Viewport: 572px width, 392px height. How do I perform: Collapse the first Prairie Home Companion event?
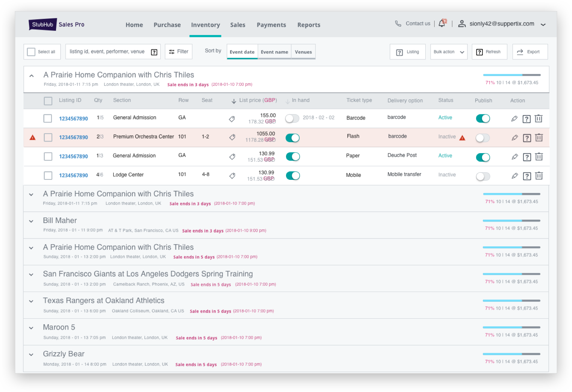click(32, 76)
